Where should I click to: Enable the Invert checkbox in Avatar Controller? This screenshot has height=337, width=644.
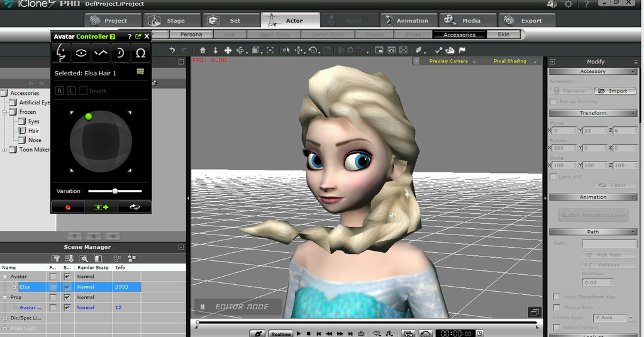pos(82,91)
